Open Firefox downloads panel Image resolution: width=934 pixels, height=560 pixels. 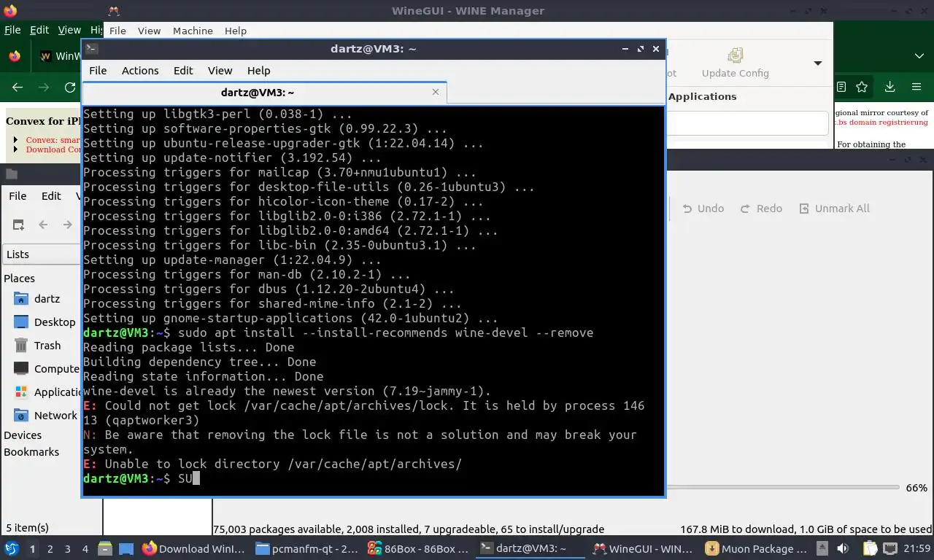889,87
